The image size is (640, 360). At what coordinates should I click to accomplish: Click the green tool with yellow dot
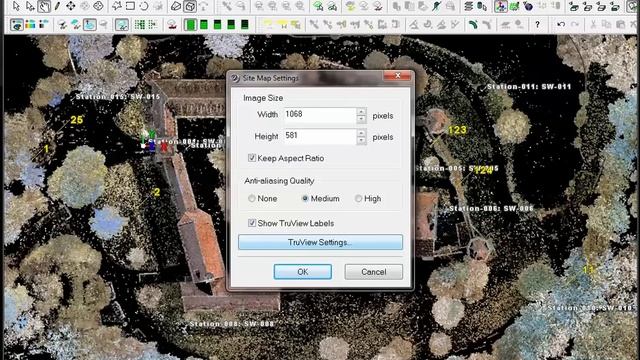(x=436, y=6)
